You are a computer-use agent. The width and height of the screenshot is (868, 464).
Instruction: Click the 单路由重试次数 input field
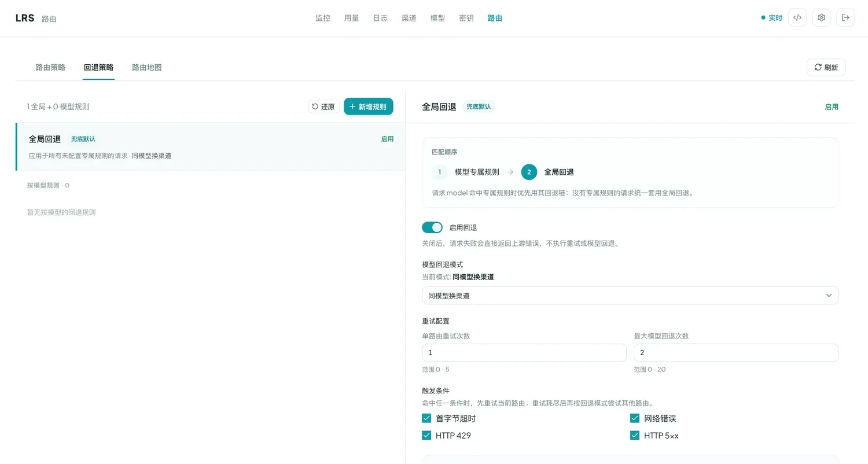(x=524, y=353)
